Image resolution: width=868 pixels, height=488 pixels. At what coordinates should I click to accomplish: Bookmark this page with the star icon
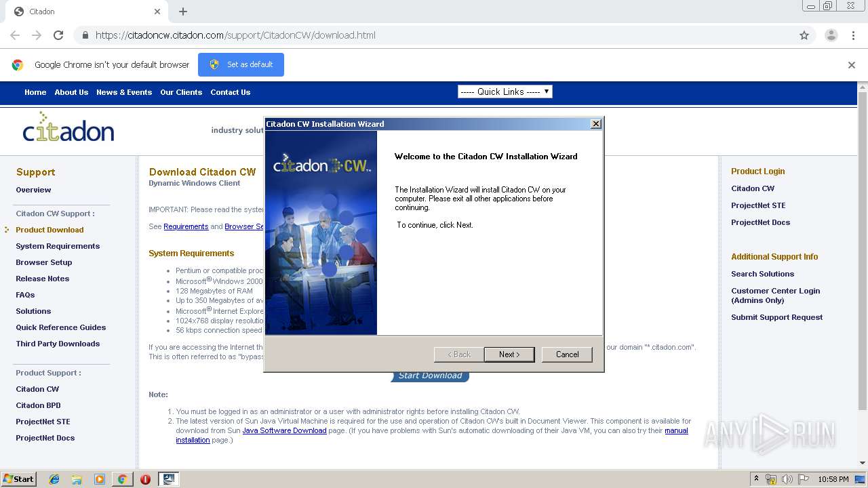804,35
